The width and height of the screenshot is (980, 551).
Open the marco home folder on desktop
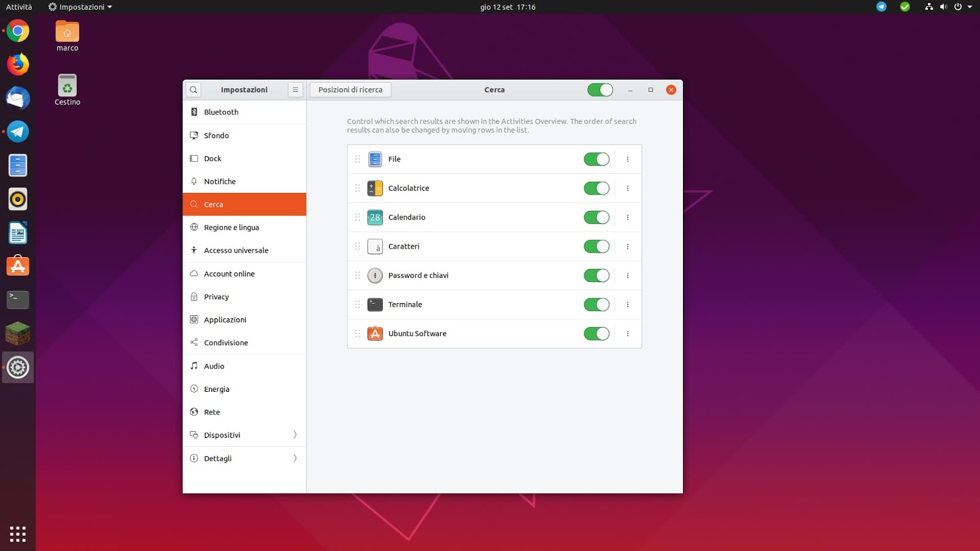pos(67,36)
